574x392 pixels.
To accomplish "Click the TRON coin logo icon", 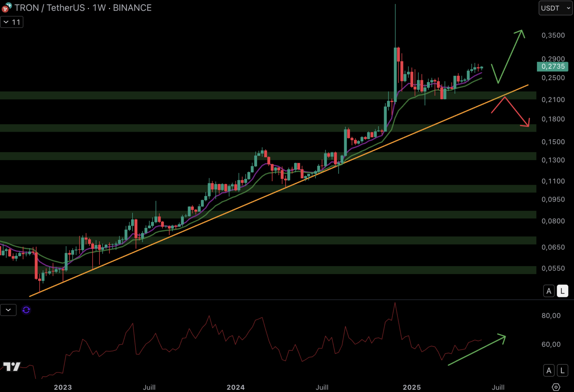I will (6, 7).
